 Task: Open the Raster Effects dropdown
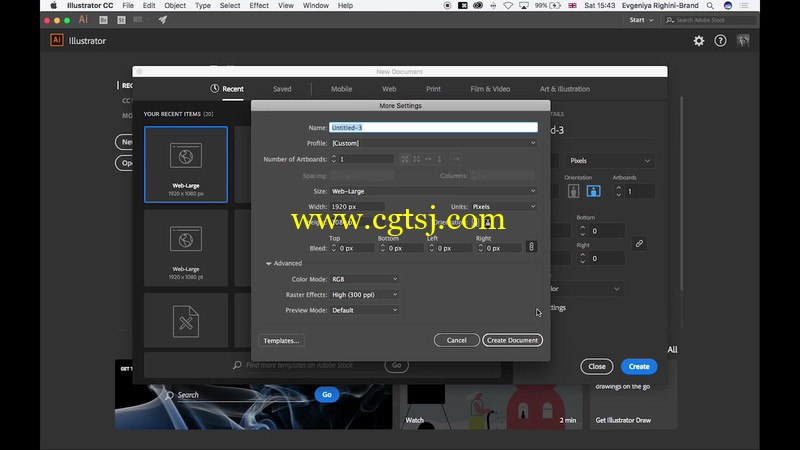click(364, 295)
